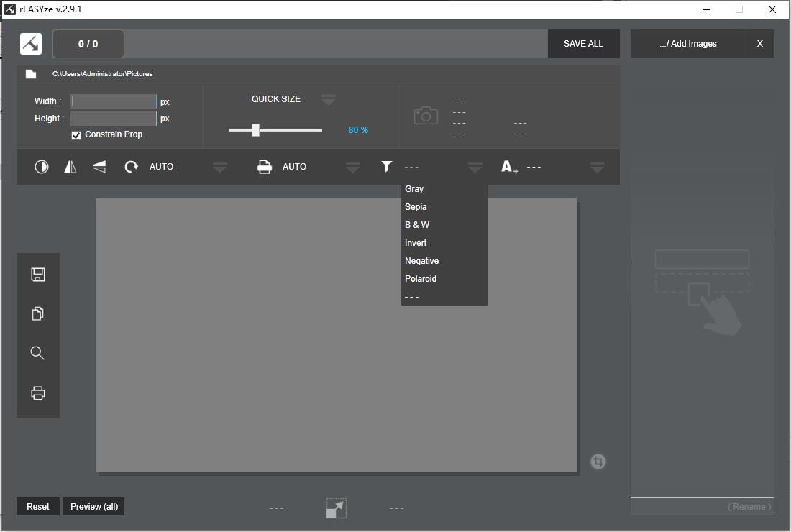Click the resize arrow icon at bottom

click(x=336, y=508)
